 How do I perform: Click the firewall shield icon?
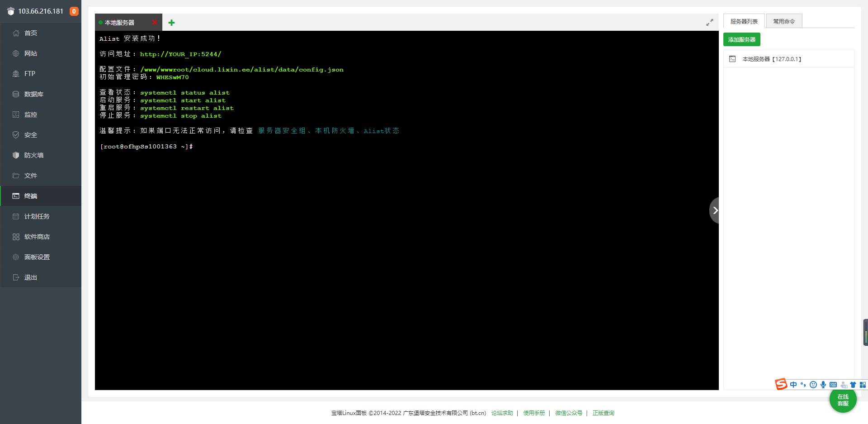click(x=16, y=155)
